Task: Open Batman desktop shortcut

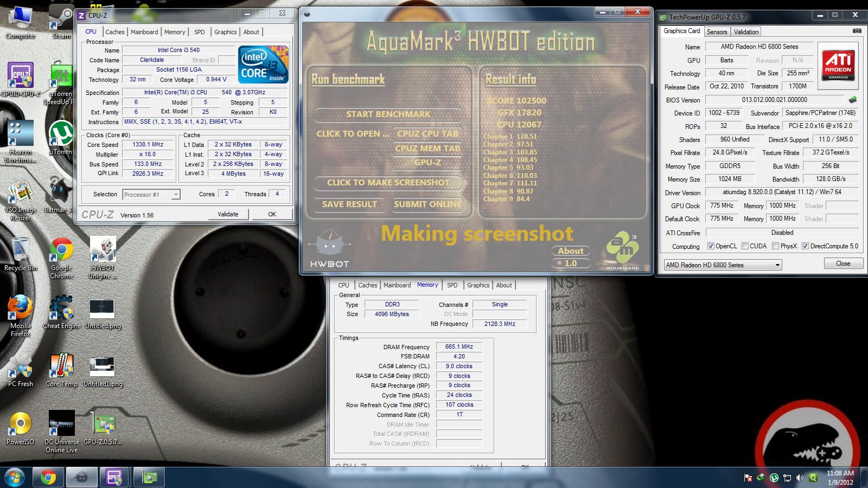Action: coord(61,196)
